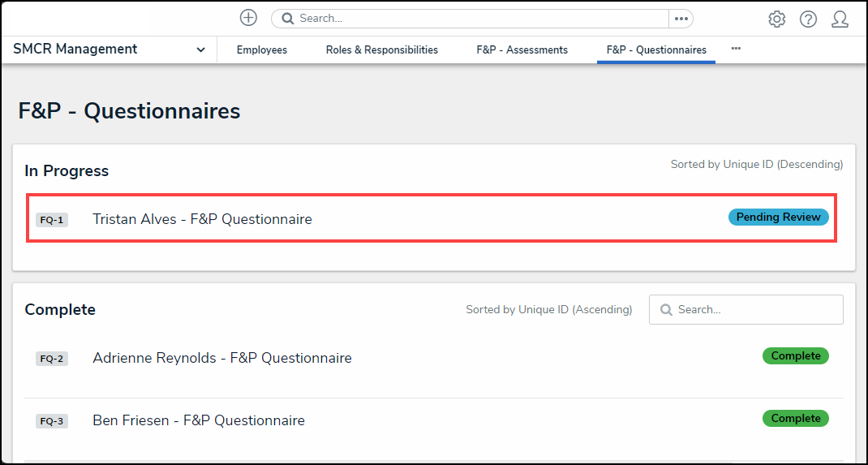Open Tristan Alves - F&P Questionnaire
This screenshot has width=868, height=465.
(x=202, y=219)
